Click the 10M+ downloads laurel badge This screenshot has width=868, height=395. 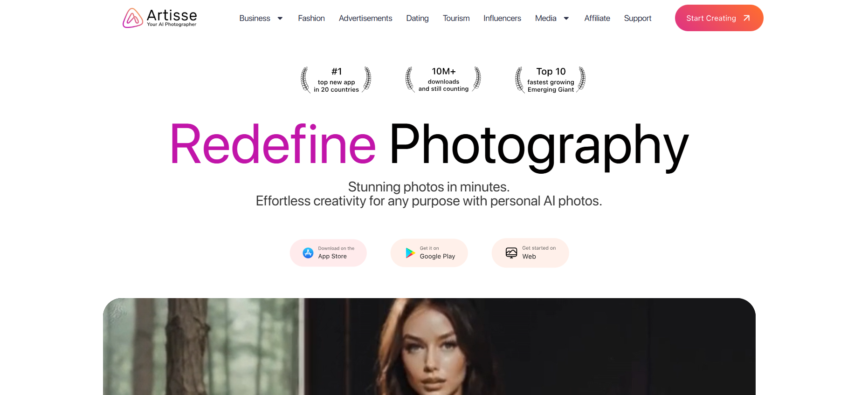pyautogui.click(x=443, y=79)
